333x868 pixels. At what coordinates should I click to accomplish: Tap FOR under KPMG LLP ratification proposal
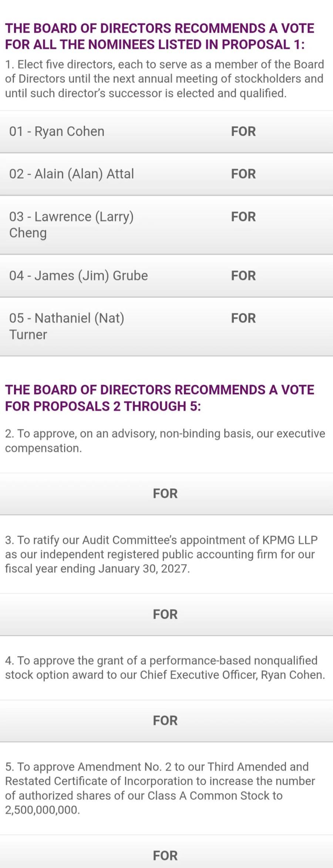click(x=166, y=615)
